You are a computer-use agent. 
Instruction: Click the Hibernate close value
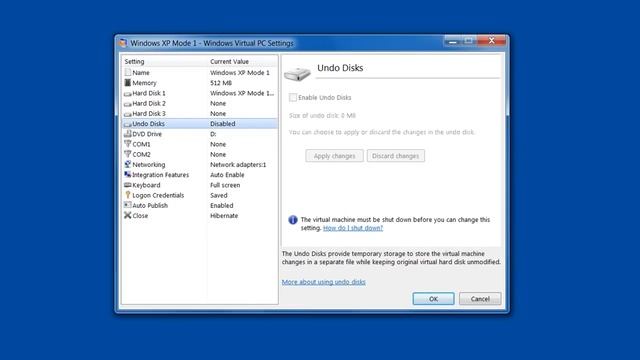[x=224, y=216]
